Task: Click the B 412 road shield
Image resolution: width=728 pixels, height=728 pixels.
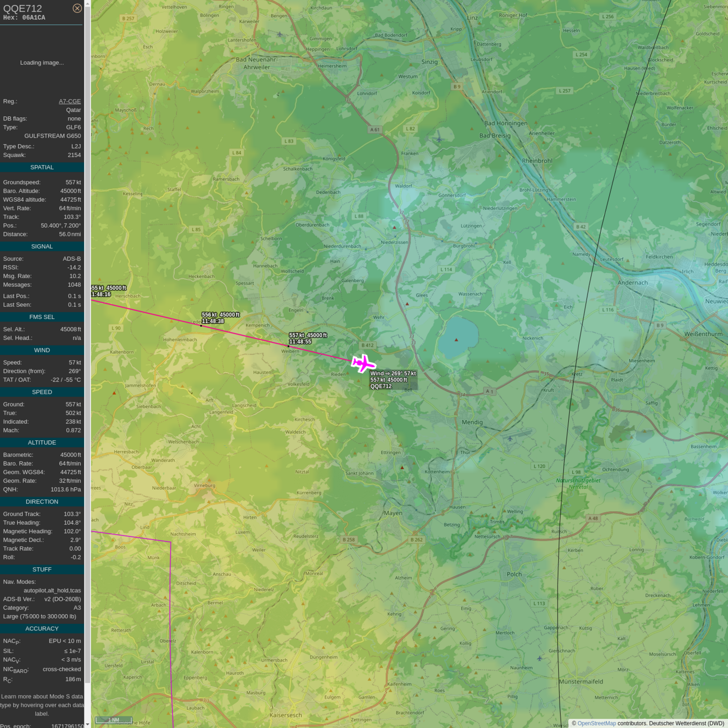Action: [368, 345]
